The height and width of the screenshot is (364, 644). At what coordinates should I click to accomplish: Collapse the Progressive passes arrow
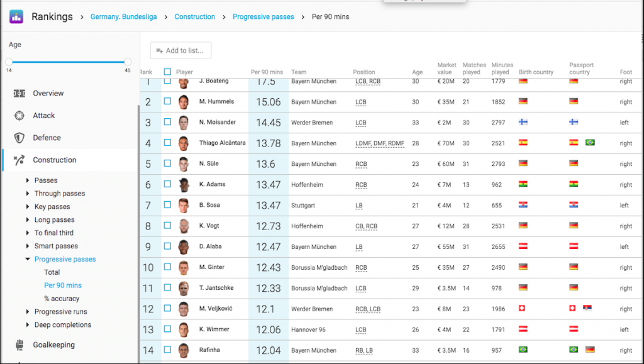(x=28, y=259)
